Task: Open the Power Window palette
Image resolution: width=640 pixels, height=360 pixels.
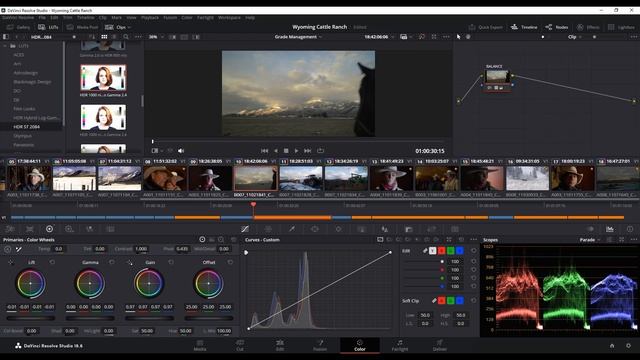Action: pos(315,229)
